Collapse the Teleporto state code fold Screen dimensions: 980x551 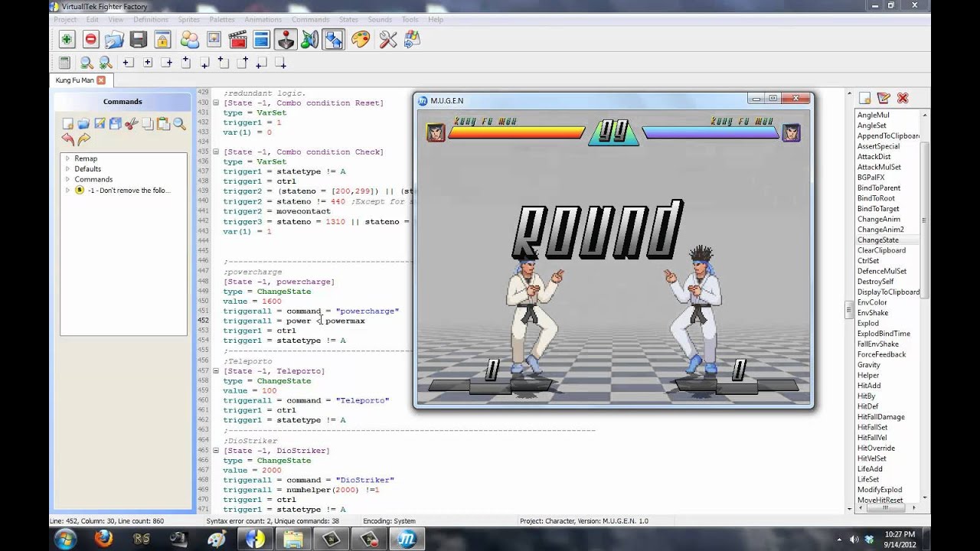[216, 371]
